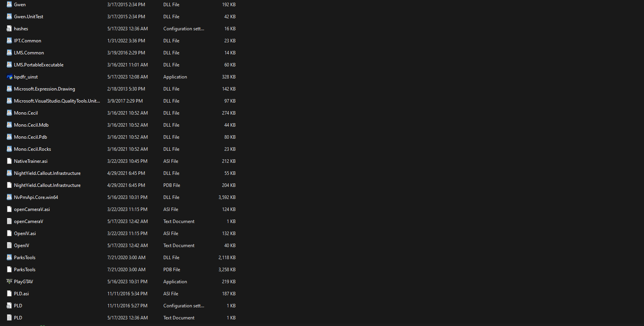Click the IPT.Common DLL file icon
Screen dimensions: 644x326
(x=9, y=41)
